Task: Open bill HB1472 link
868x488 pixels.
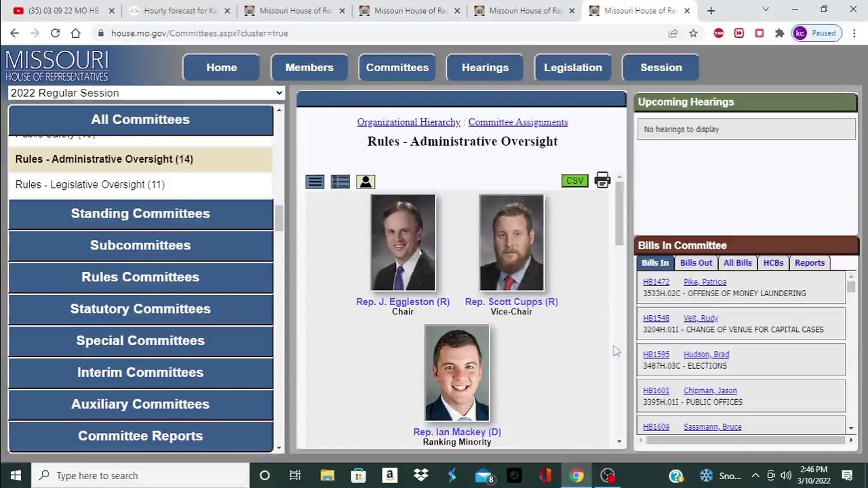Action: tap(656, 282)
